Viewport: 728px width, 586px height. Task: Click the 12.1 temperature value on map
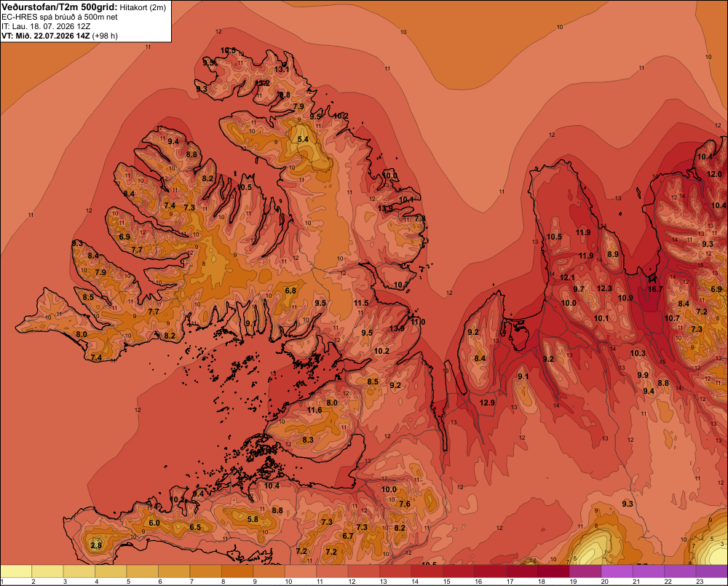(567, 277)
